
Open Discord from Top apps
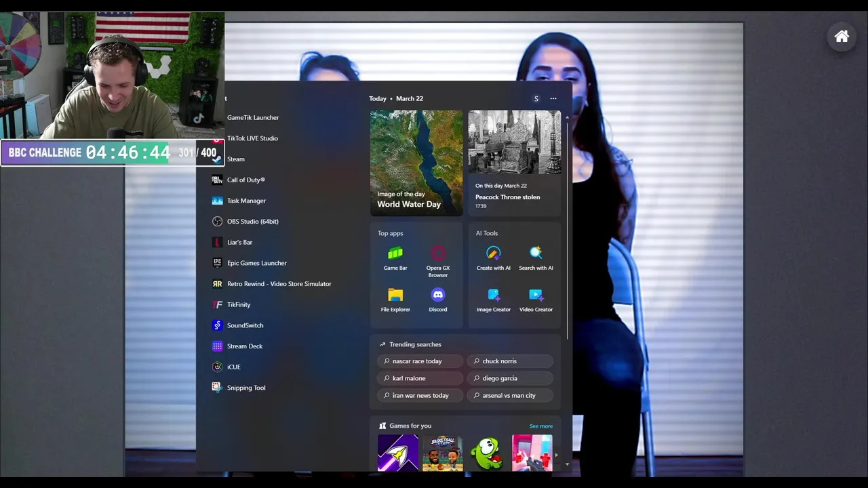[438, 300]
